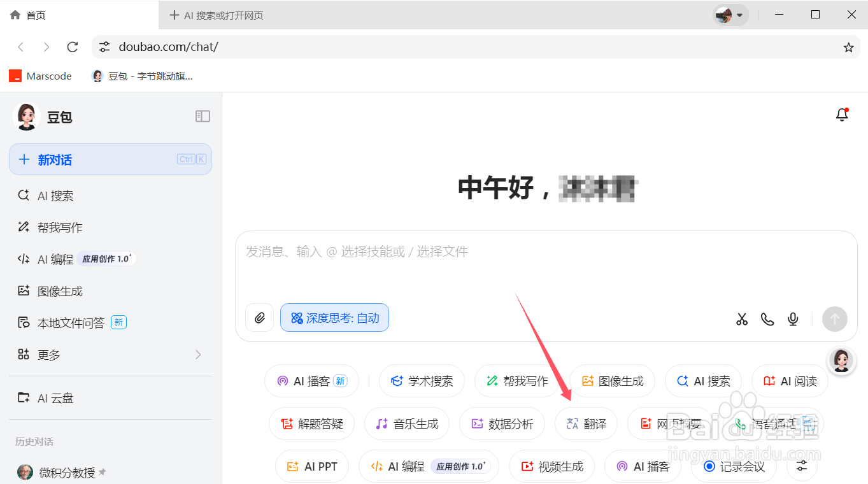Expand 更多 in the sidebar
Viewport: 868px width, 484px height.
tap(110, 355)
